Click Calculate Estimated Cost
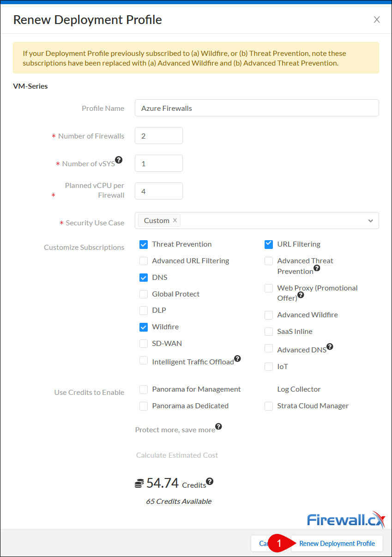Viewport: 392px width, 557px height. [177, 455]
